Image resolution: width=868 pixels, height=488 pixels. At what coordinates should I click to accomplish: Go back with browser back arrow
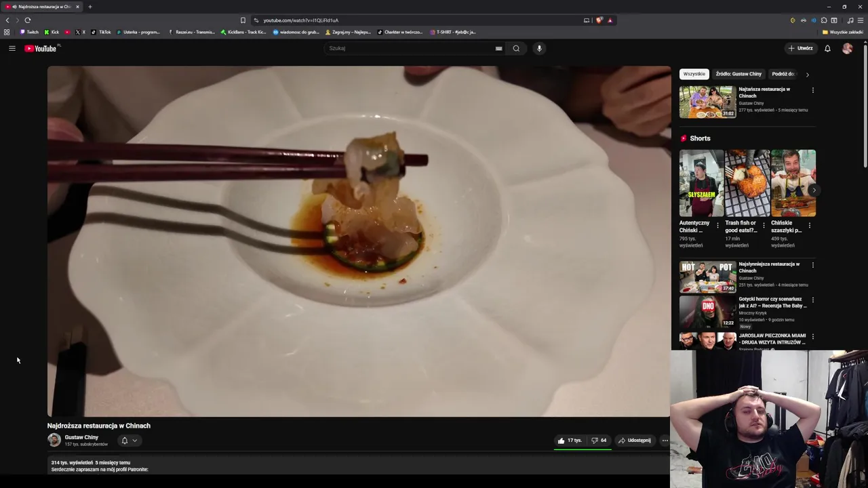click(7, 20)
